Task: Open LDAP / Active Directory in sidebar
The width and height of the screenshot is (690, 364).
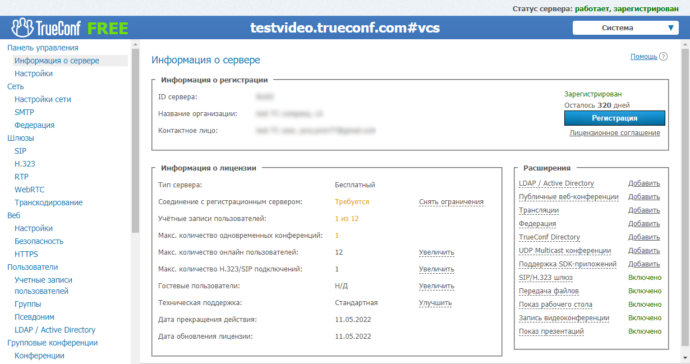Action: (55, 330)
